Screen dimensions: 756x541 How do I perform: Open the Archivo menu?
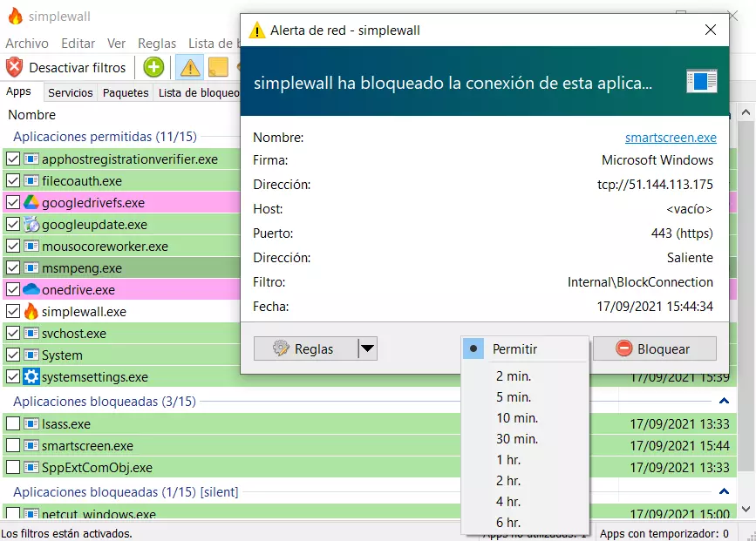(x=27, y=44)
